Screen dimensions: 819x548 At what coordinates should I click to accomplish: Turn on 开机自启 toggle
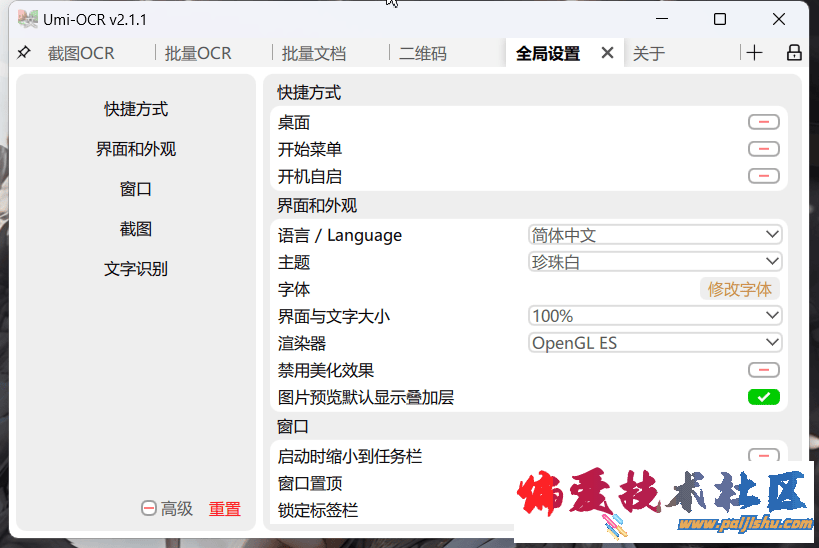click(x=763, y=176)
